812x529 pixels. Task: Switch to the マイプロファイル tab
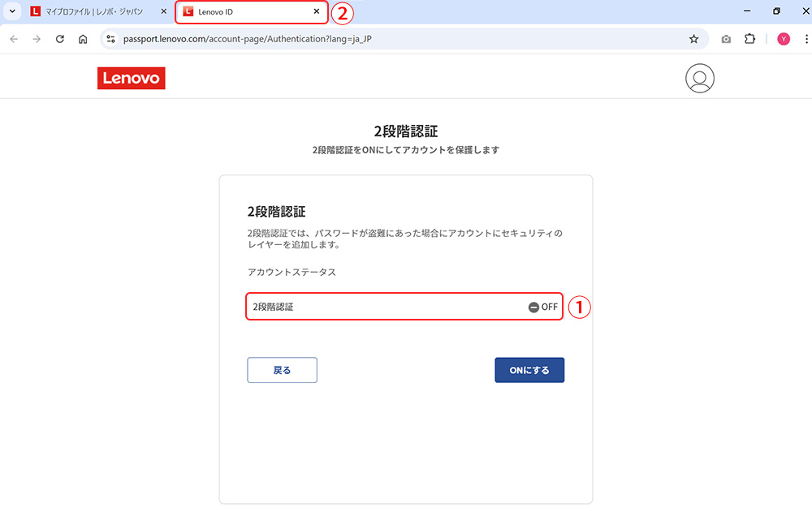tap(93, 11)
